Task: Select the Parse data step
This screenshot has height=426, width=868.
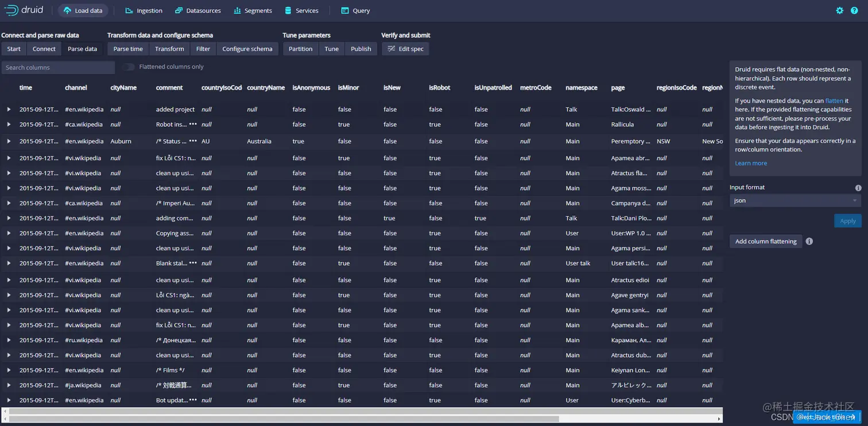Action: [83, 49]
